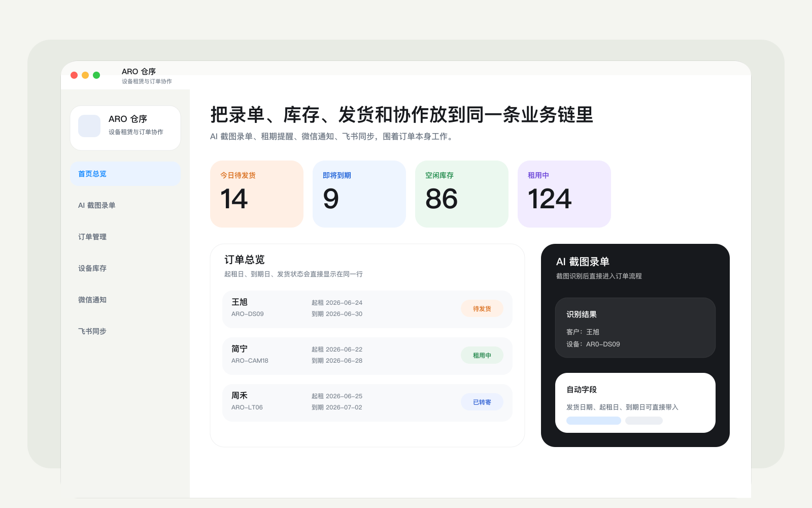Click the 租用中 status badge for 简宁
The image size is (812, 508).
coord(482,355)
